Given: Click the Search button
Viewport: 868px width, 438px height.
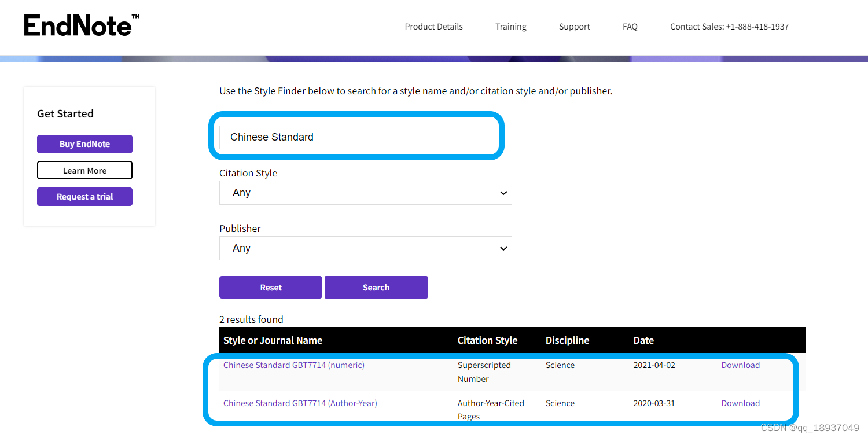Looking at the screenshot, I should point(376,288).
